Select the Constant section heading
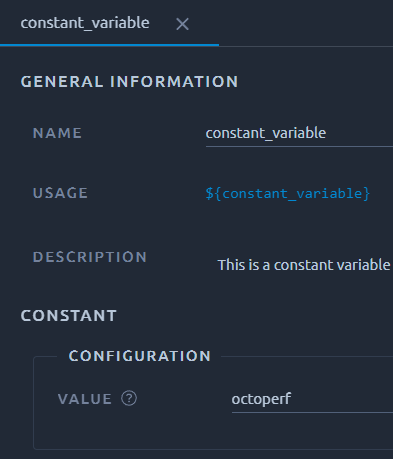This screenshot has height=459, width=393. [69, 316]
